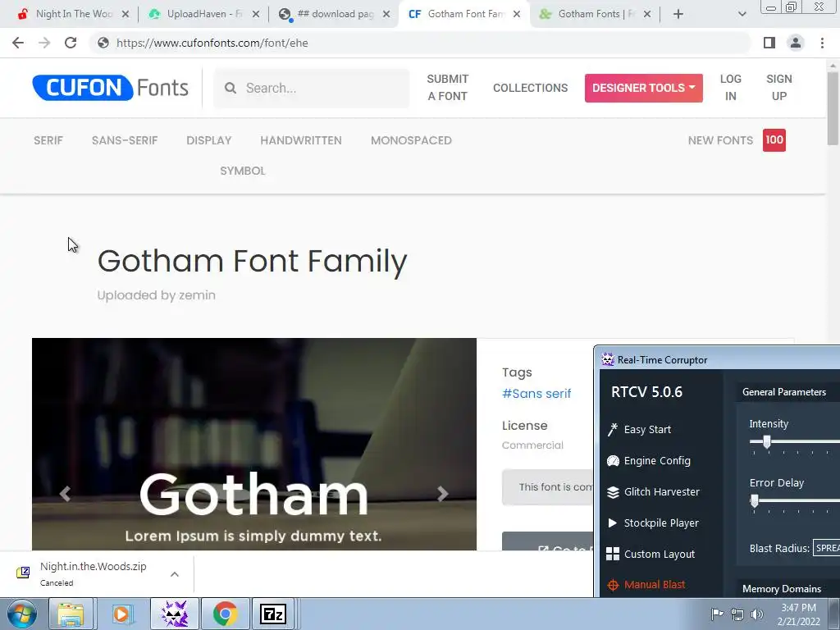Open File Explorer from taskbar

[71, 614]
